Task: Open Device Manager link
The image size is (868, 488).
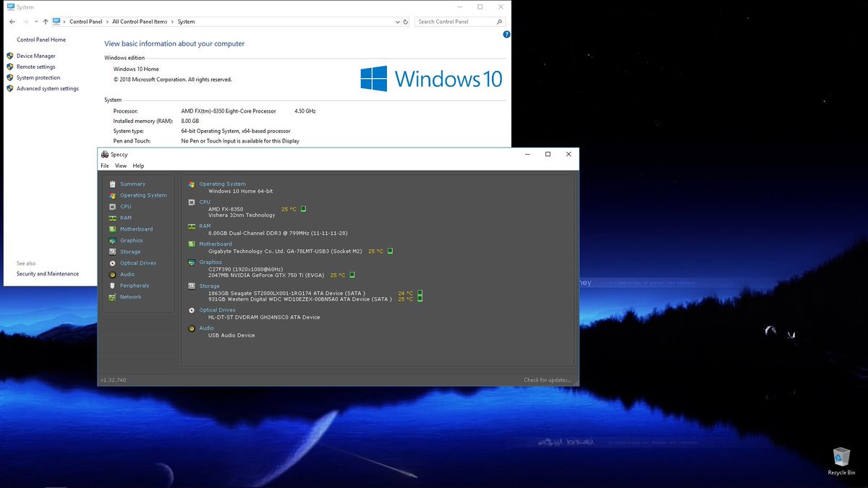Action: (x=35, y=56)
